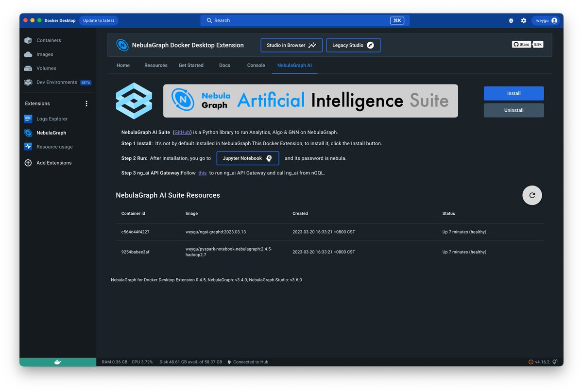This screenshot has width=583, height=392.
Task: Open the Get Started tab
Action: coord(190,65)
